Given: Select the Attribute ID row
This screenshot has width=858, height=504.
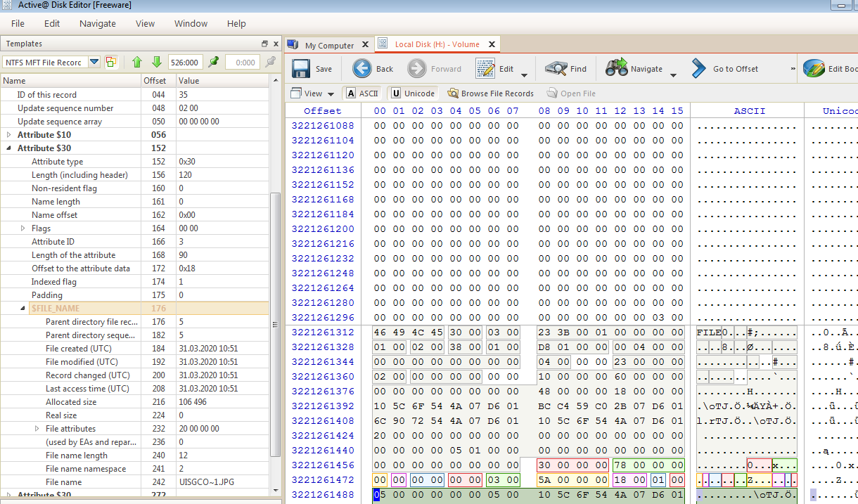Looking at the screenshot, I should (134, 241).
